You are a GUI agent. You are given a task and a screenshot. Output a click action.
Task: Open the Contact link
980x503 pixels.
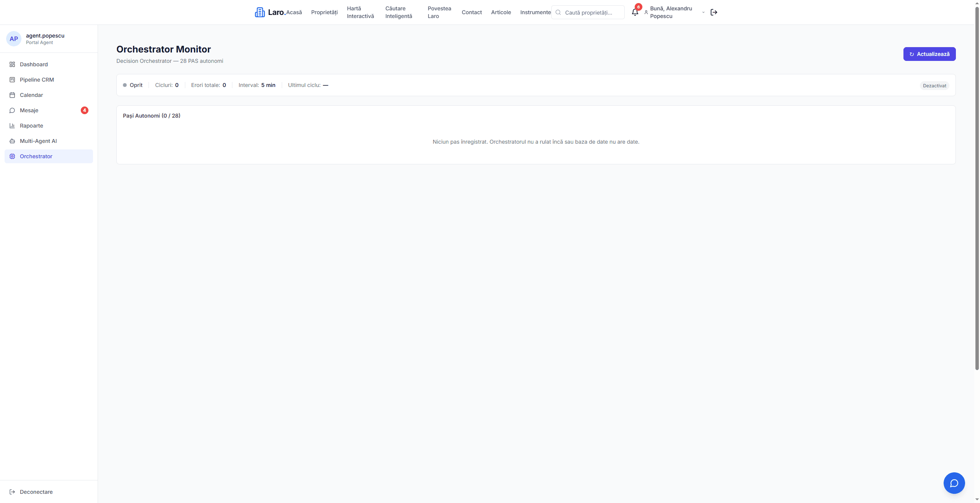tap(472, 12)
